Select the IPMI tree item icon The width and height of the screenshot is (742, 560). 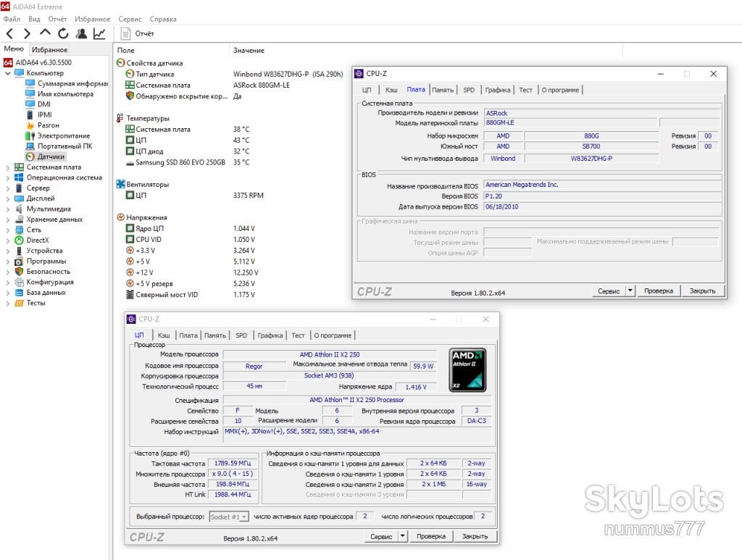coord(30,114)
